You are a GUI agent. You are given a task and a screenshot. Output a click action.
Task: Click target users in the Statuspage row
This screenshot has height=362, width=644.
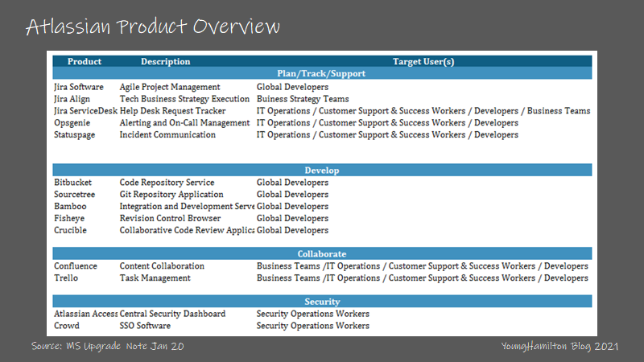[x=387, y=134]
